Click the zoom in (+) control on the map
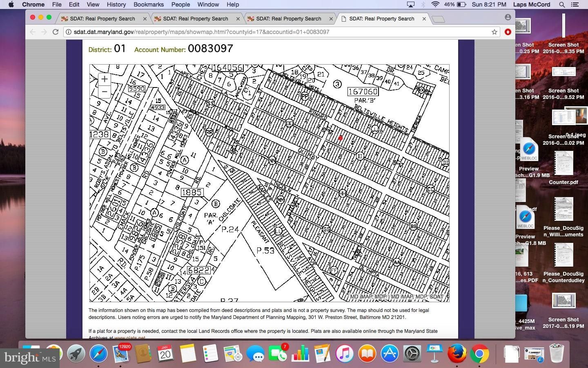Image resolution: width=588 pixels, height=368 pixels. [104, 79]
